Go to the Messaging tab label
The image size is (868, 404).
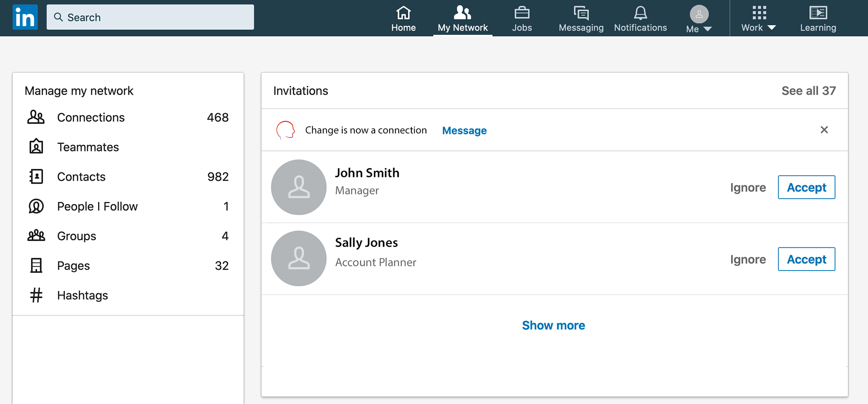tap(581, 28)
